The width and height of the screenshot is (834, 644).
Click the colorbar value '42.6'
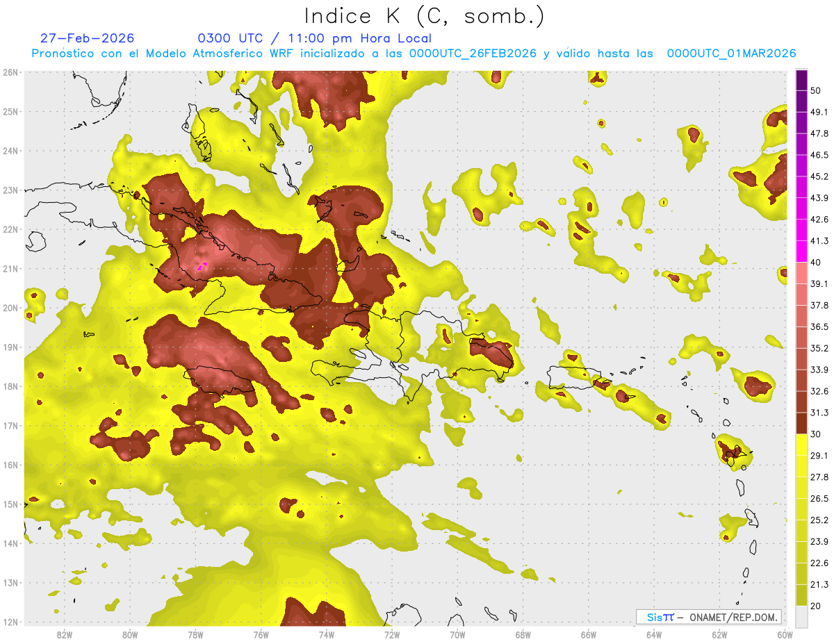[820, 220]
